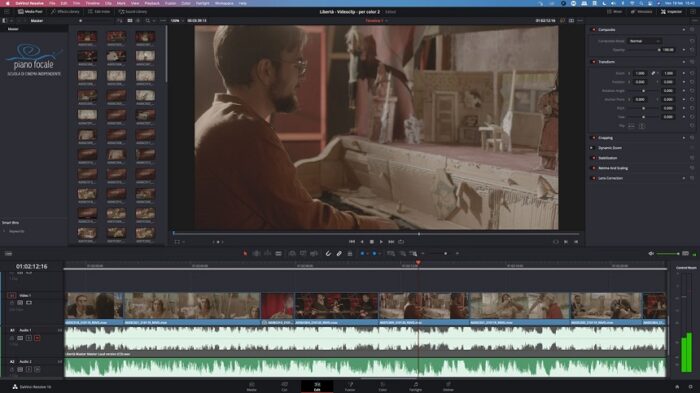This screenshot has height=393, width=700.
Task: Click the stop button under the viewer
Action: click(x=371, y=242)
